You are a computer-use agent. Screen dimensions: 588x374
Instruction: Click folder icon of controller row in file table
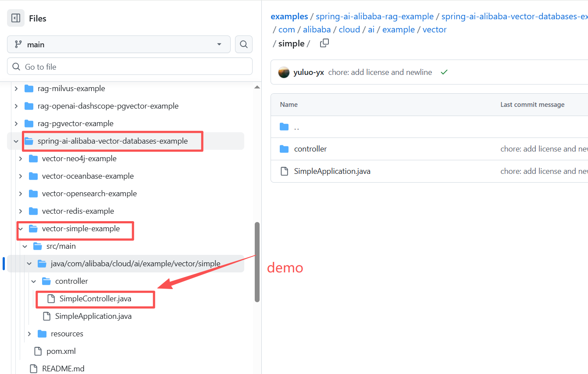click(284, 149)
